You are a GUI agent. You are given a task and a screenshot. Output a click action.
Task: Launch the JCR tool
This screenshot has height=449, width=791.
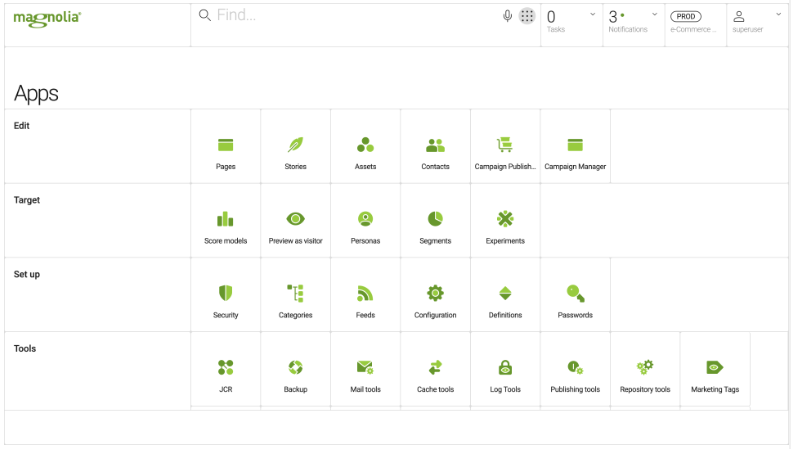(225, 369)
